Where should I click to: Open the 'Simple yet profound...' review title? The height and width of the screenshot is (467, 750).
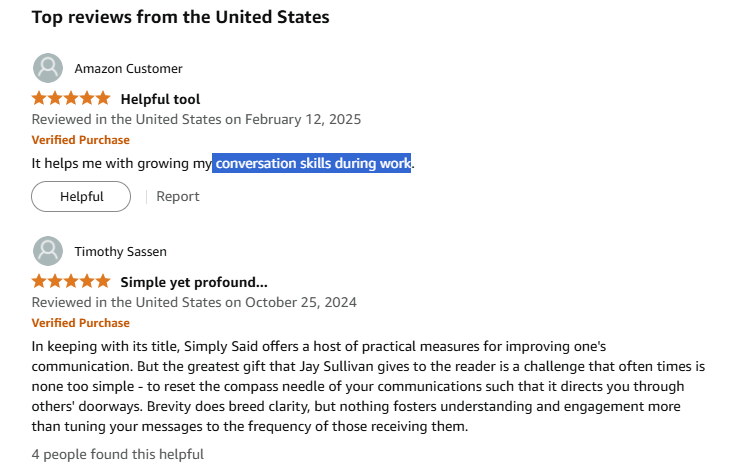pyautogui.click(x=194, y=282)
